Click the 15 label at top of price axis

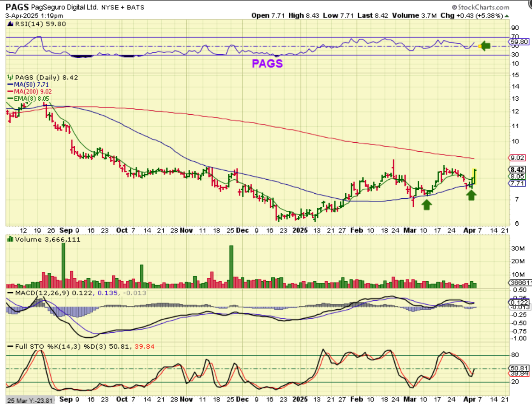(x=515, y=75)
